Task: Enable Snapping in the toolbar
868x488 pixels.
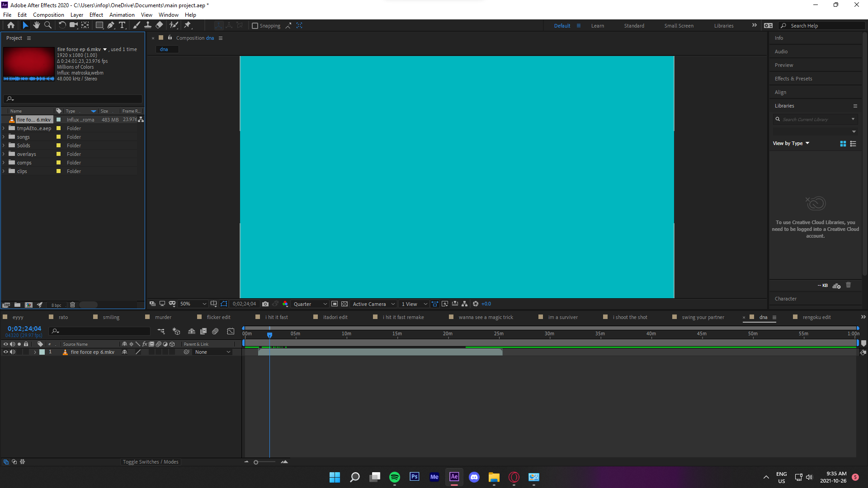Action: pos(255,26)
